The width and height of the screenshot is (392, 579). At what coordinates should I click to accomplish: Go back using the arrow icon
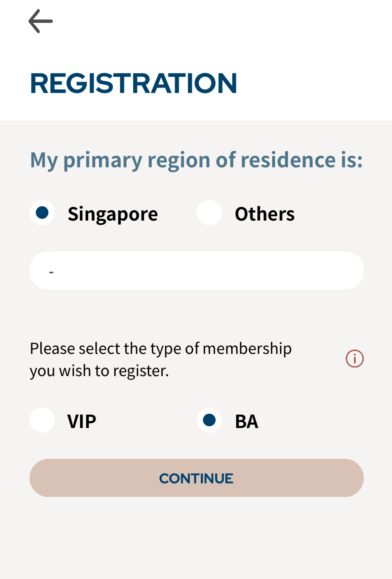41,21
